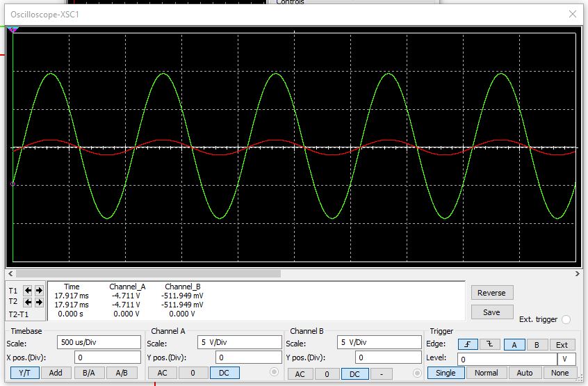Switch timebase to Add mode

coord(56,373)
